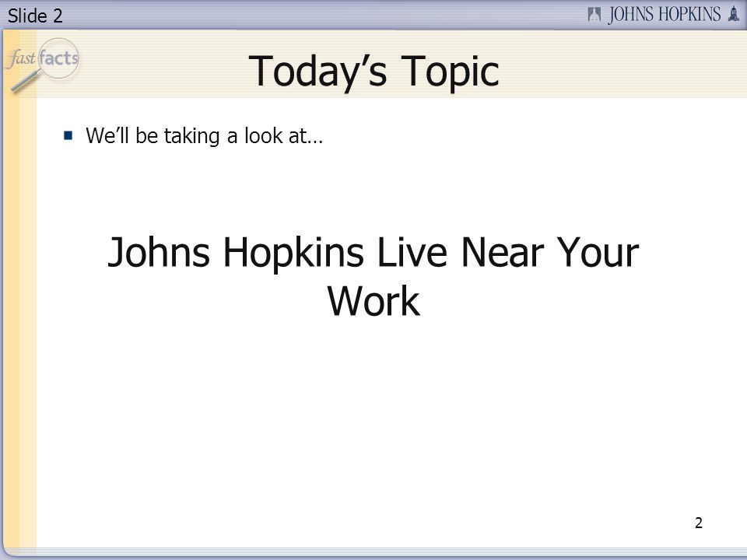The height and width of the screenshot is (560, 747).
Task: Click the page number 2 at bottom
Action: 699,523
